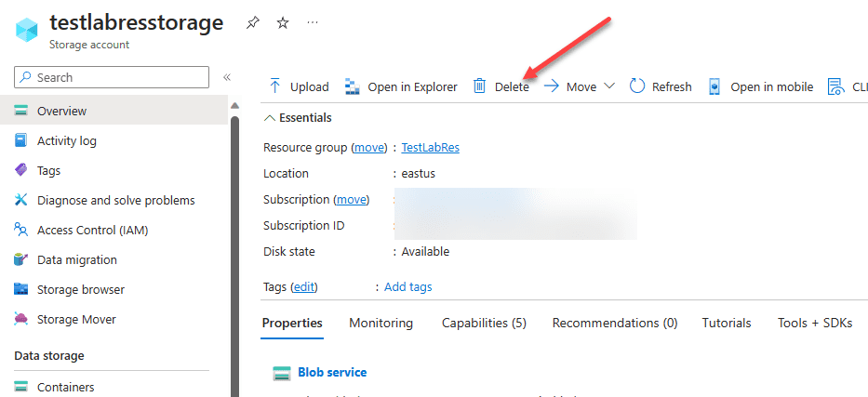Click the Activity log icon
The width and height of the screenshot is (868, 397).
[x=21, y=141]
